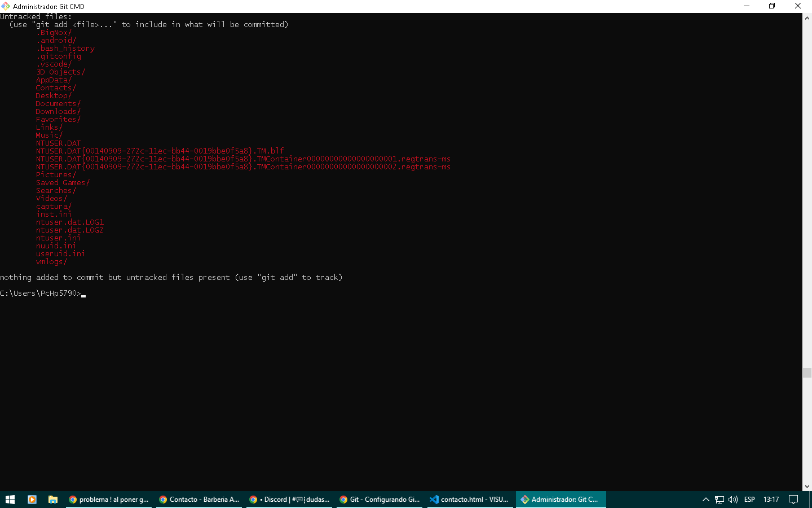
Task: Click the '.bash_history' line
Action: click(x=65, y=49)
